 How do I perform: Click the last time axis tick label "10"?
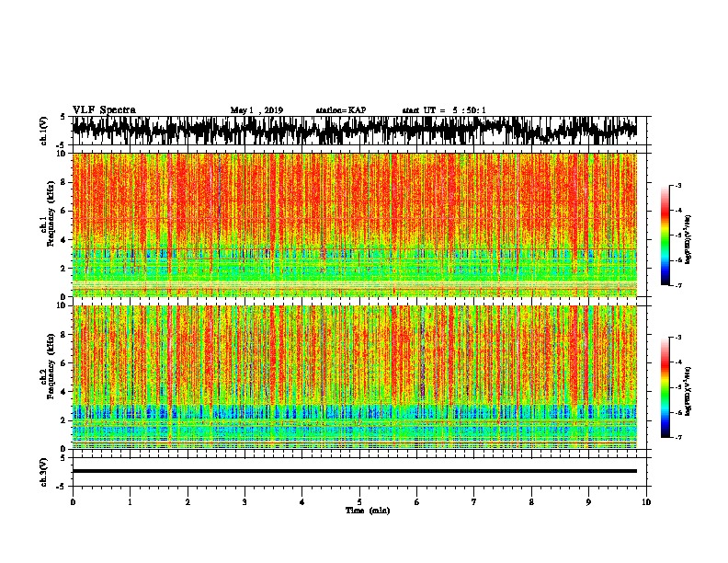coord(646,502)
